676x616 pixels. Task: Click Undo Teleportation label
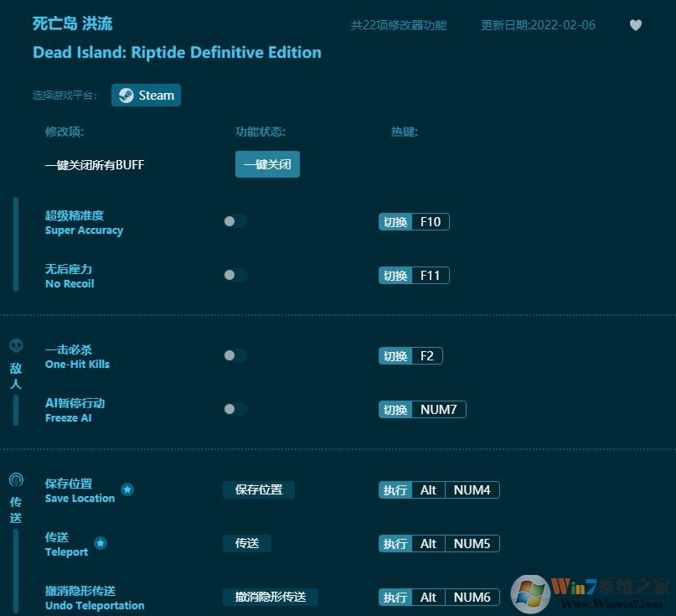click(x=95, y=606)
